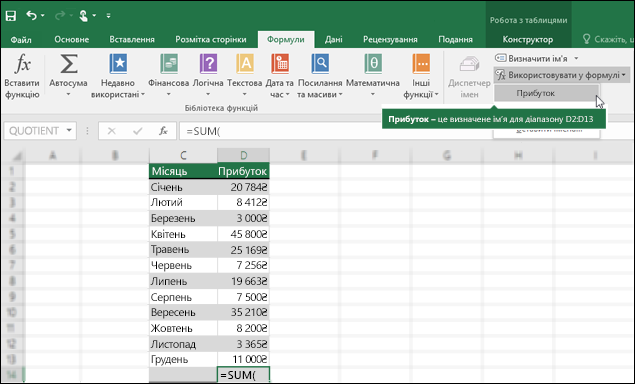
Task: Switch to the Основне tab
Action: click(72, 39)
